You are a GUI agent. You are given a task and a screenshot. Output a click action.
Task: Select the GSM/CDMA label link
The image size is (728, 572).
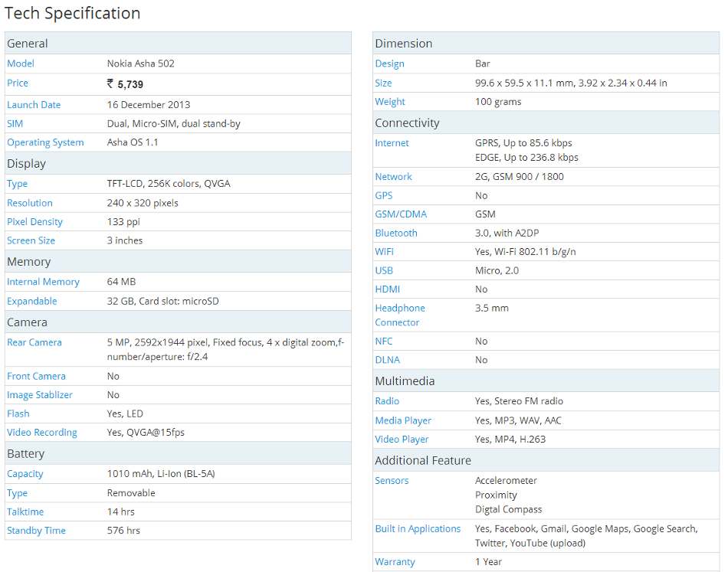[401, 214]
